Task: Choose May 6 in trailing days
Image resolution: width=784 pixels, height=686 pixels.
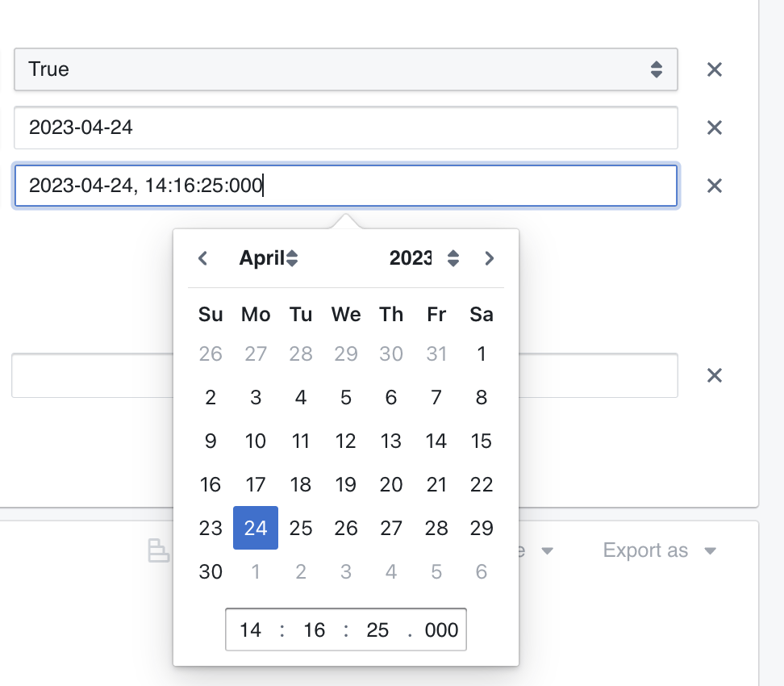Action: point(481,571)
